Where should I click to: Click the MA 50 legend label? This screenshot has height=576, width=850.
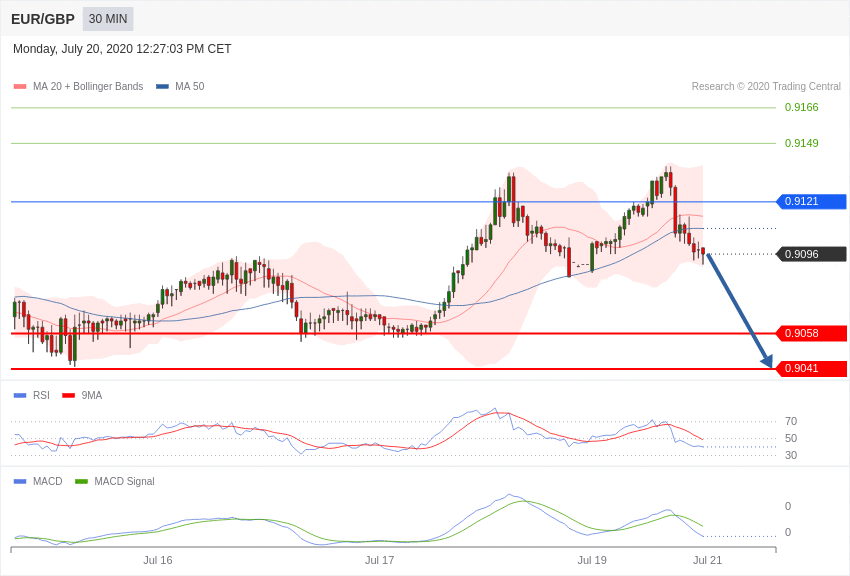[x=190, y=87]
